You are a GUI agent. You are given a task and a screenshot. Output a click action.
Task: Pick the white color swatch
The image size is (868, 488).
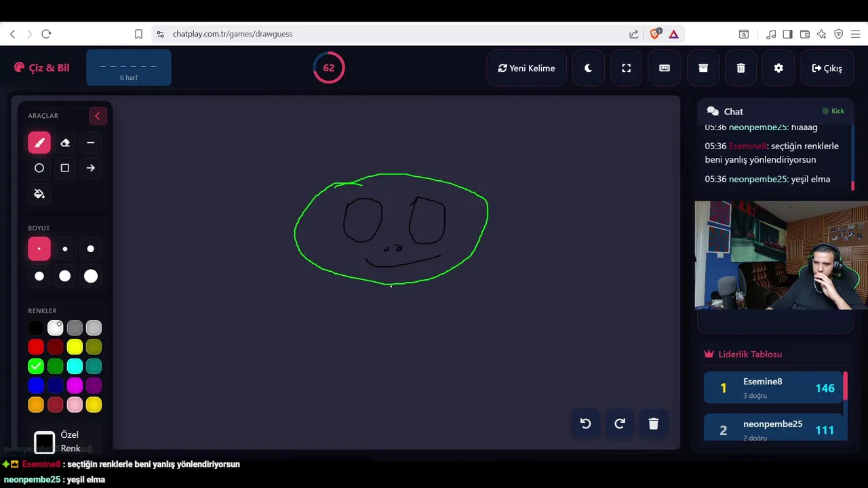pyautogui.click(x=56, y=328)
